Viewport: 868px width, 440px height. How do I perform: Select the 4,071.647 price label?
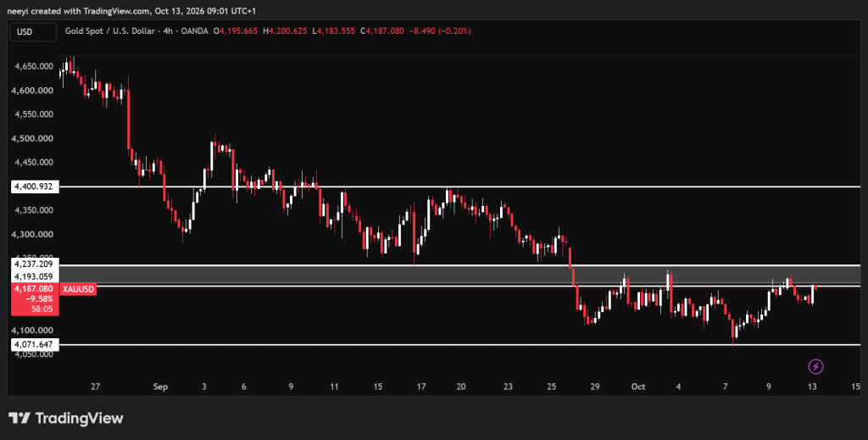(35, 344)
